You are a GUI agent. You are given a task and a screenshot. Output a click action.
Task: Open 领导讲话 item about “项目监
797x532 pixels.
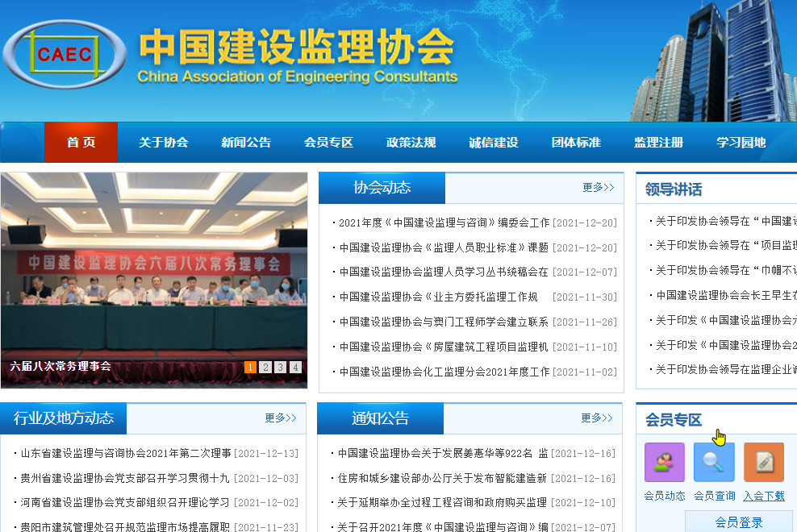pos(726,245)
